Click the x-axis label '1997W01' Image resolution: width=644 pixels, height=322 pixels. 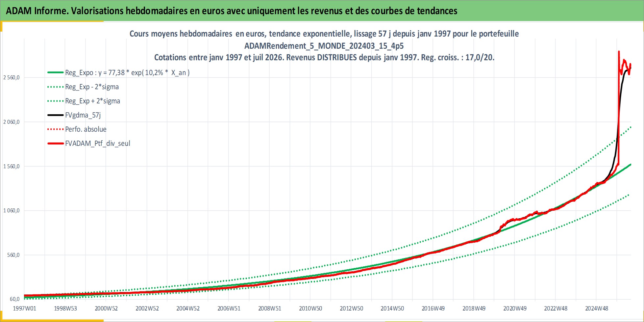click(24, 309)
